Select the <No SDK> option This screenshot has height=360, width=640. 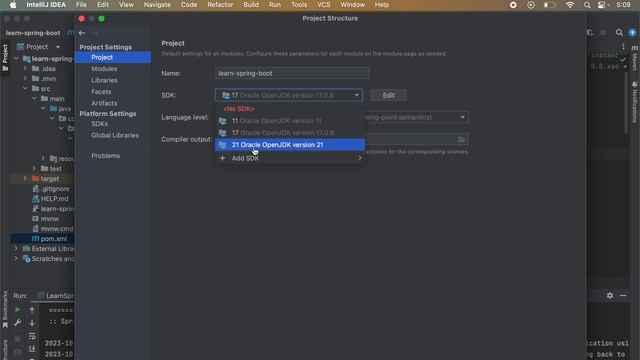tap(239, 109)
